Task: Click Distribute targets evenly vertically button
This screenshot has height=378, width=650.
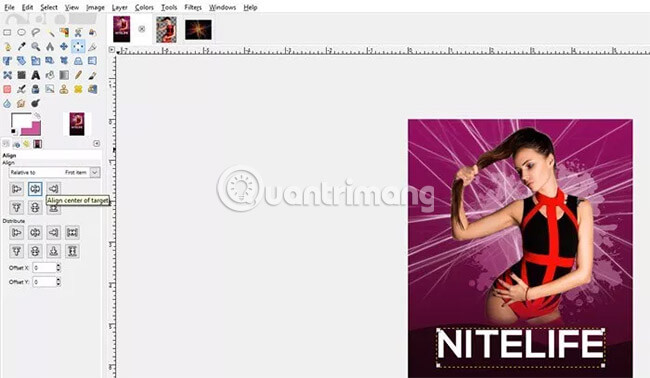Action: click(x=72, y=251)
